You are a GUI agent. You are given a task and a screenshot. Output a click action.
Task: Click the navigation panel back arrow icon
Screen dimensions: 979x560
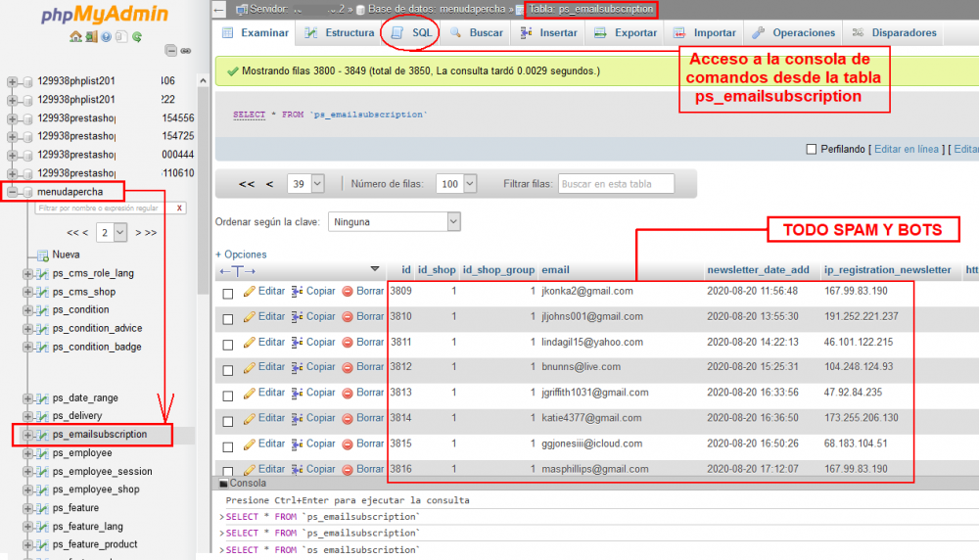pos(218,9)
